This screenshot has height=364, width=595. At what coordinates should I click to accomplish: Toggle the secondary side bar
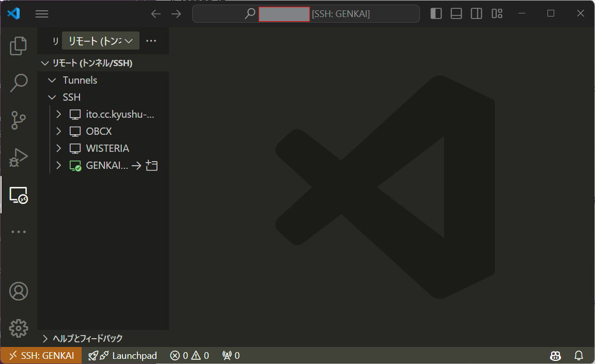[x=476, y=13]
